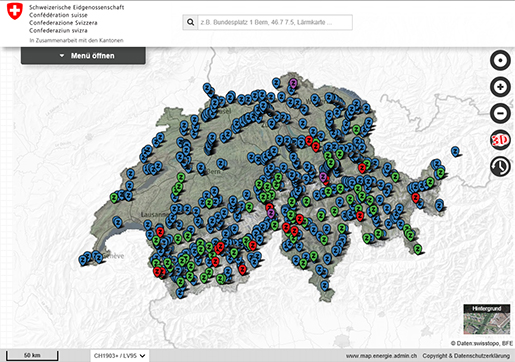
Task: Open the Hintergrund background thumbnail
Action: 487,319
